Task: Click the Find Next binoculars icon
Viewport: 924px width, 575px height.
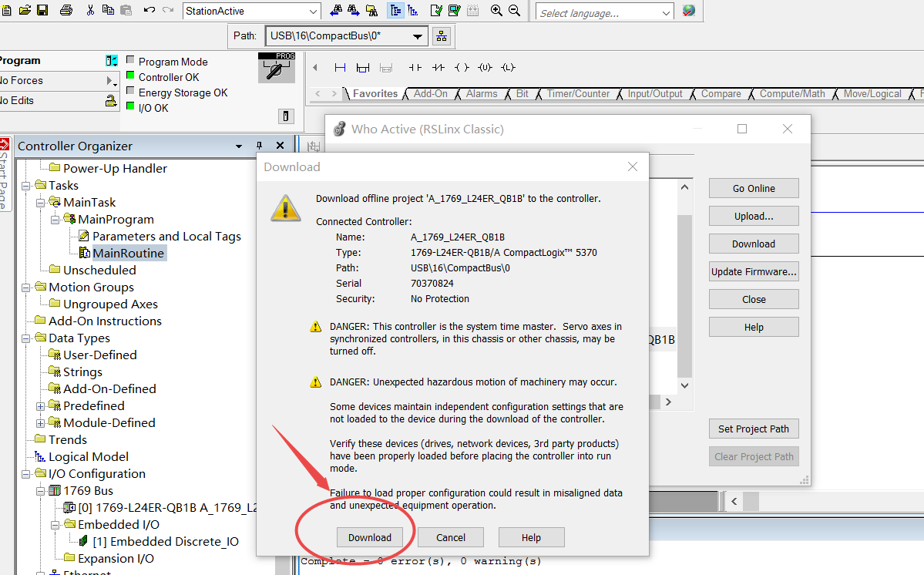Action: coord(354,11)
